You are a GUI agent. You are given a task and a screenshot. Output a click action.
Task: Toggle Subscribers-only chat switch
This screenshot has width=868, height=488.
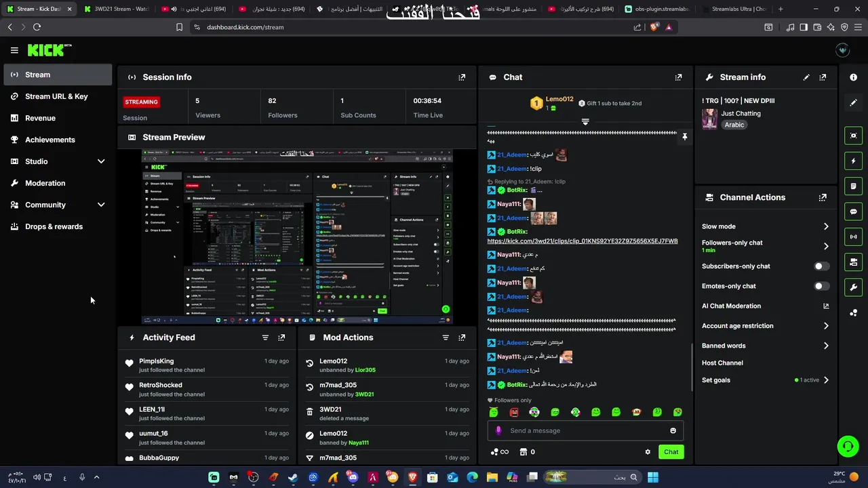click(821, 266)
